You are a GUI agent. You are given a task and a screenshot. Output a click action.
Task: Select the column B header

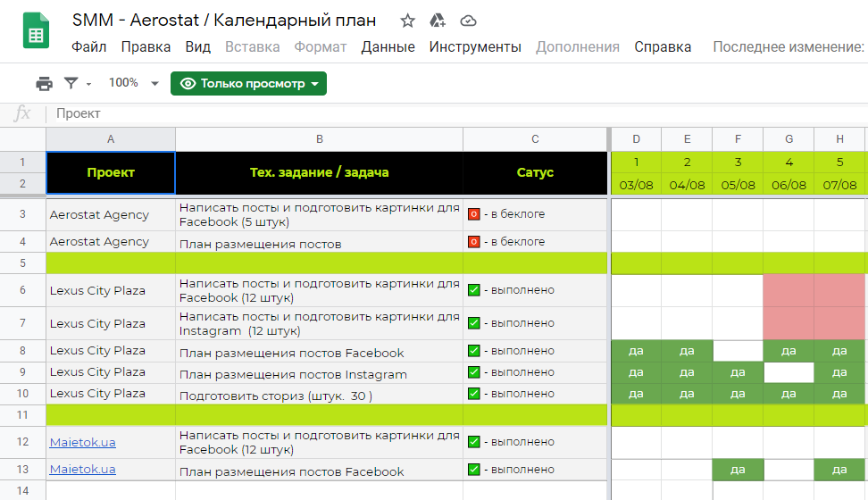319,139
